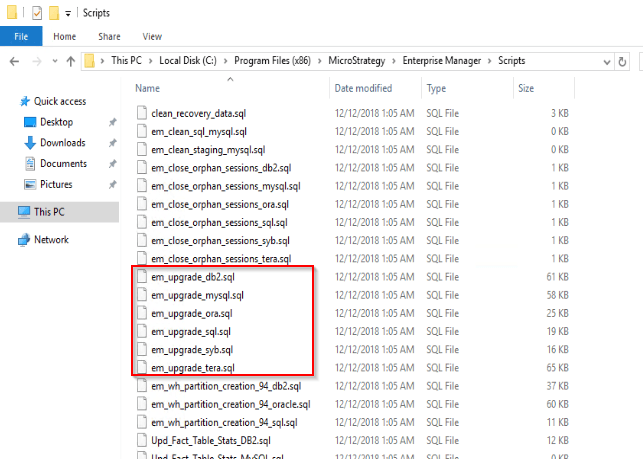The image size is (643, 459).
Task: Select em_wh_partition_creation_94_db2.sql file name
Action: pyautogui.click(x=226, y=386)
